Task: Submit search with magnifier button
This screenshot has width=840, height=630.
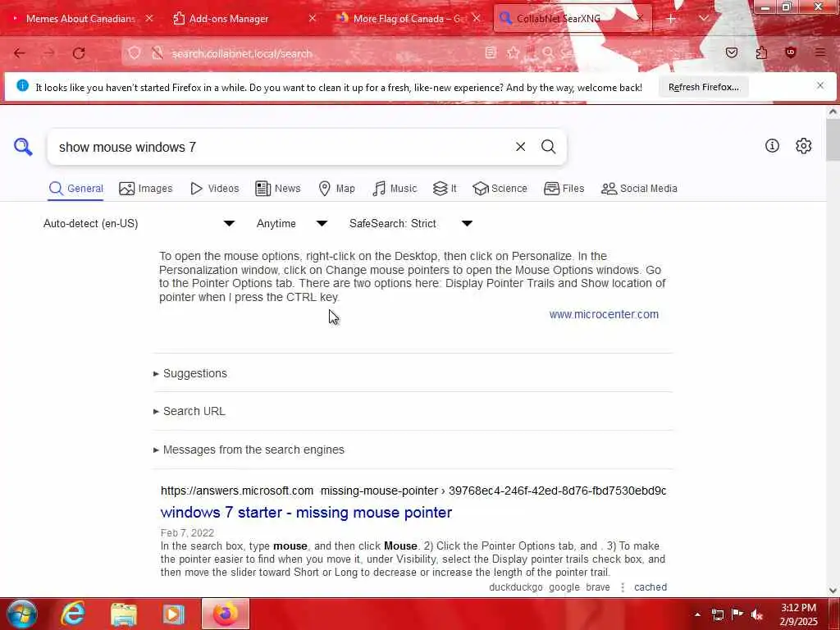Action: [x=548, y=147]
